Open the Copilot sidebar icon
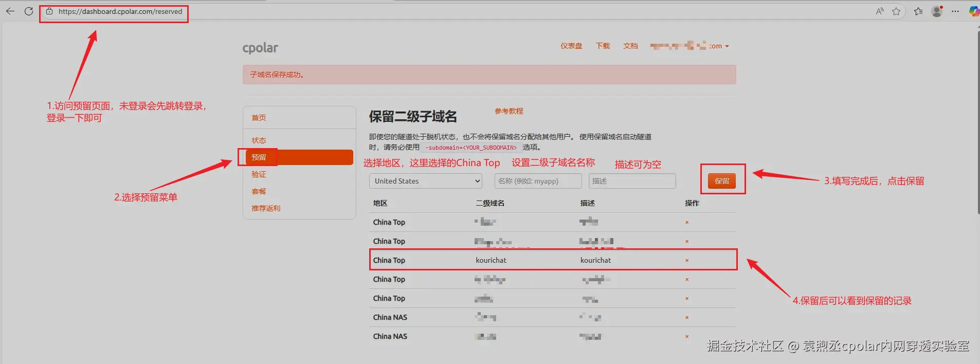The image size is (980, 364). pos(974,11)
